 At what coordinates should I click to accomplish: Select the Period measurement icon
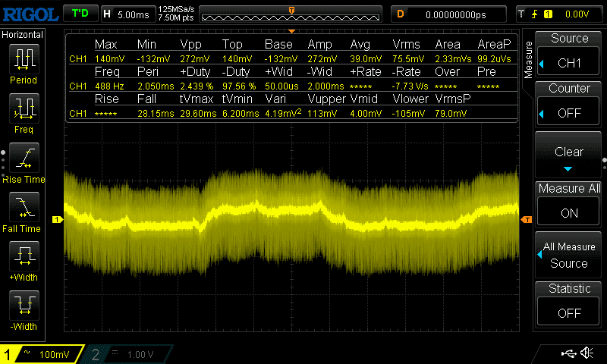click(x=24, y=63)
